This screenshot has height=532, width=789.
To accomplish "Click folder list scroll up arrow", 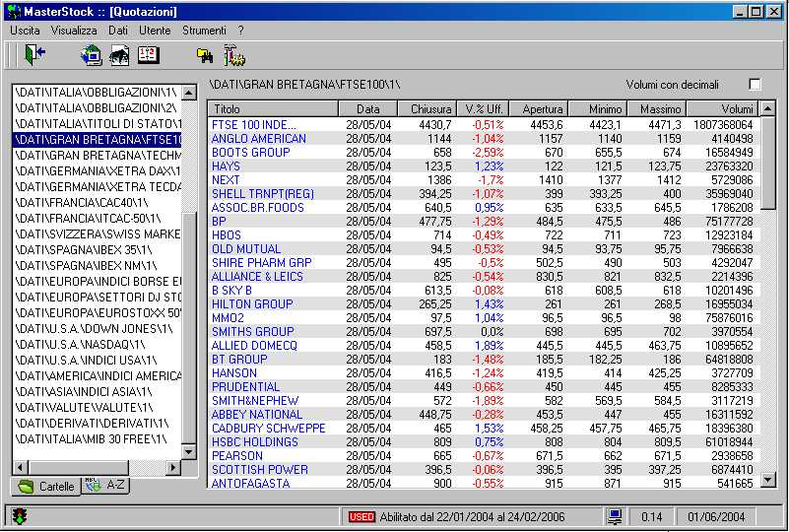I will (189, 92).
